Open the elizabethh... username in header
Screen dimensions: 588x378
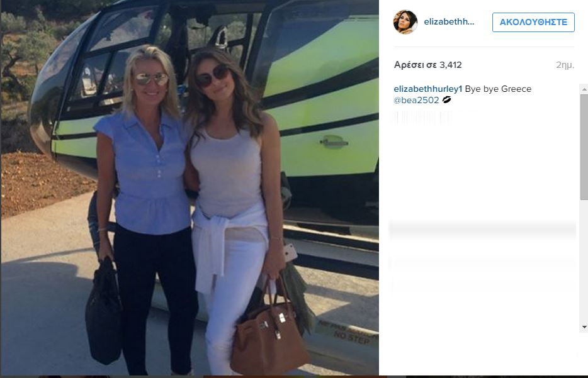pos(449,22)
